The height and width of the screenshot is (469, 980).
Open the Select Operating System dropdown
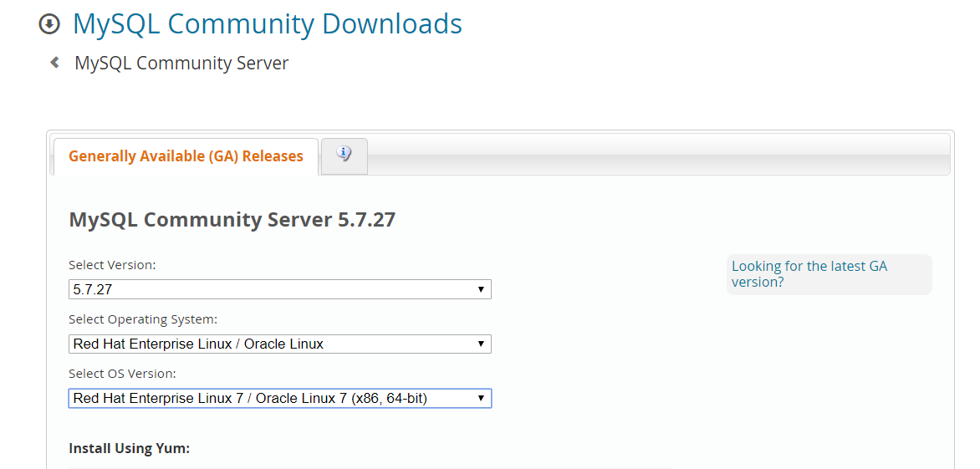pyautogui.click(x=280, y=344)
